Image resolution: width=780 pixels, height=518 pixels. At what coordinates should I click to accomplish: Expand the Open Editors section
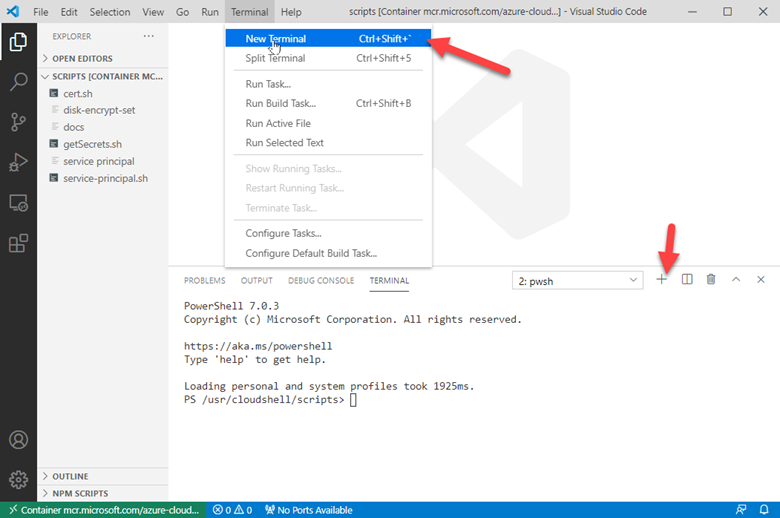pos(102,59)
